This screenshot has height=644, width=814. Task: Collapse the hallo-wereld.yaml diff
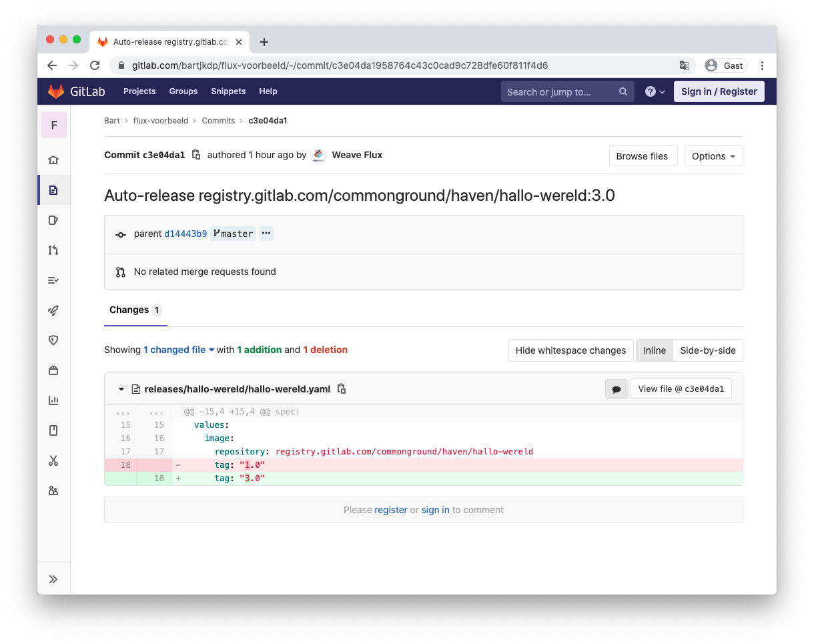pos(121,388)
